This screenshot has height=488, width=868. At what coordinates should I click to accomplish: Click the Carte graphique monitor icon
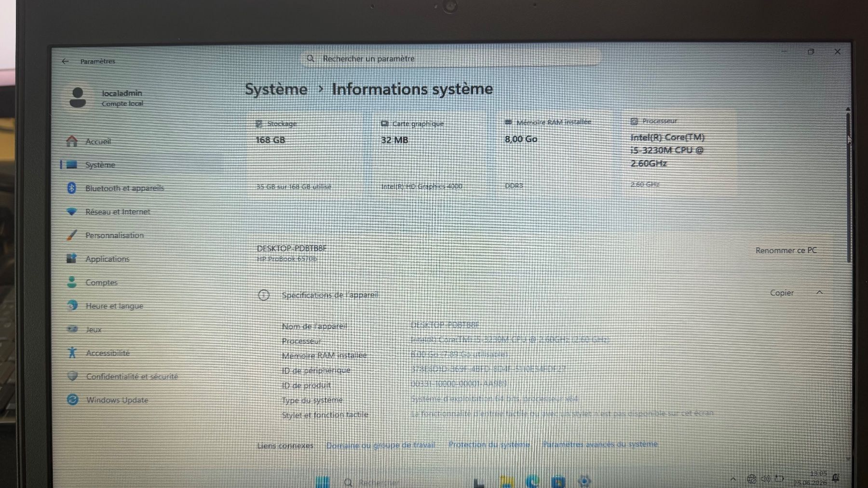[384, 123]
